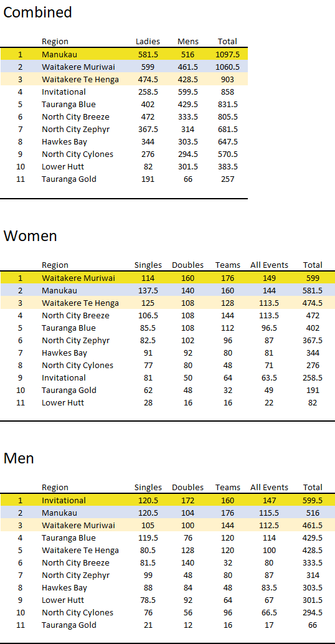This screenshot has height=644, width=335.
Task: Select Manukau total 1097.5 in Combined table
Action: [227, 54]
